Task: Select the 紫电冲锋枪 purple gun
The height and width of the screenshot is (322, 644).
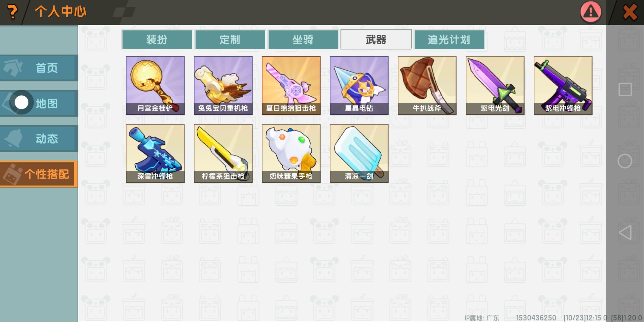Action: tap(563, 86)
